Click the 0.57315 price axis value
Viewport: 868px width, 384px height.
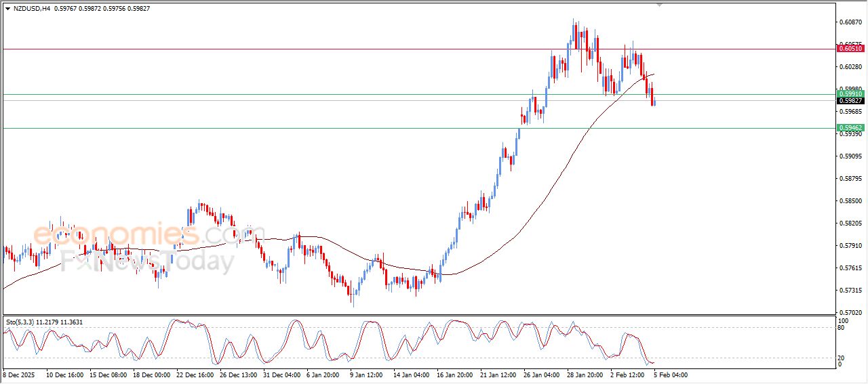(x=850, y=291)
